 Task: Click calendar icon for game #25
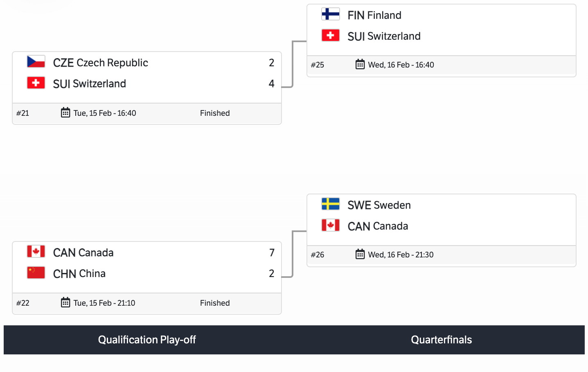360,64
